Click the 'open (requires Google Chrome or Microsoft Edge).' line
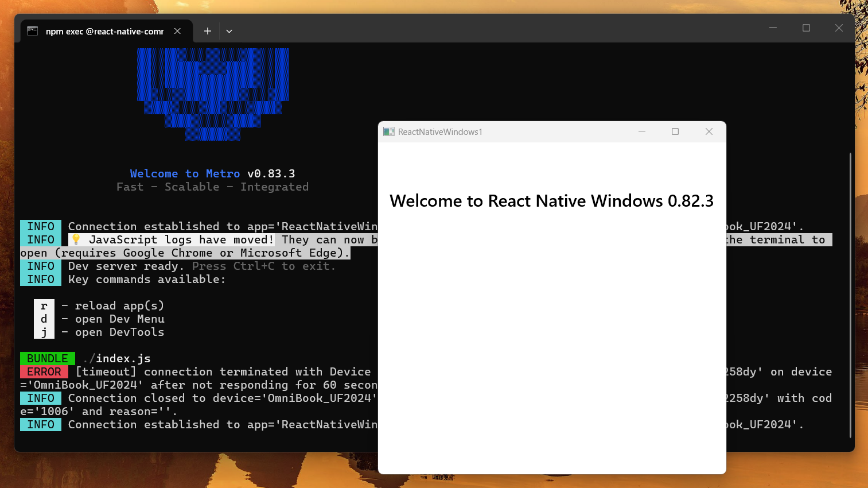The height and width of the screenshot is (488, 868). (x=185, y=253)
